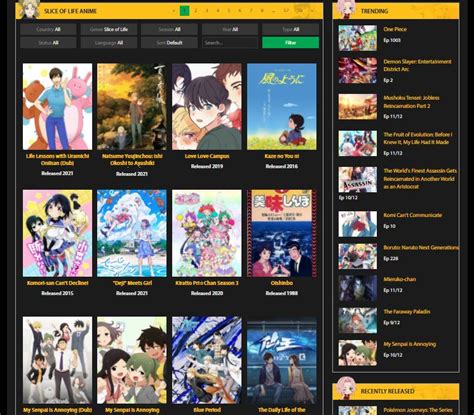Select page 3 in pagination
The width and height of the screenshot is (474, 415).
(207, 11)
